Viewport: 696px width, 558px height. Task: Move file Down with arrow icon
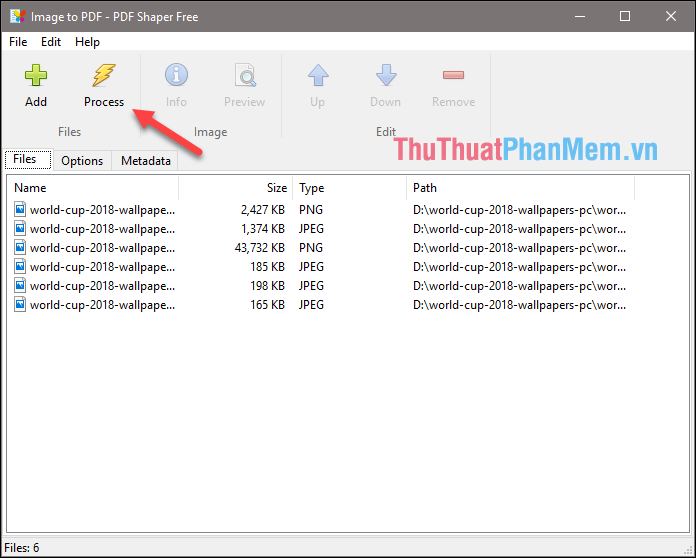386,75
